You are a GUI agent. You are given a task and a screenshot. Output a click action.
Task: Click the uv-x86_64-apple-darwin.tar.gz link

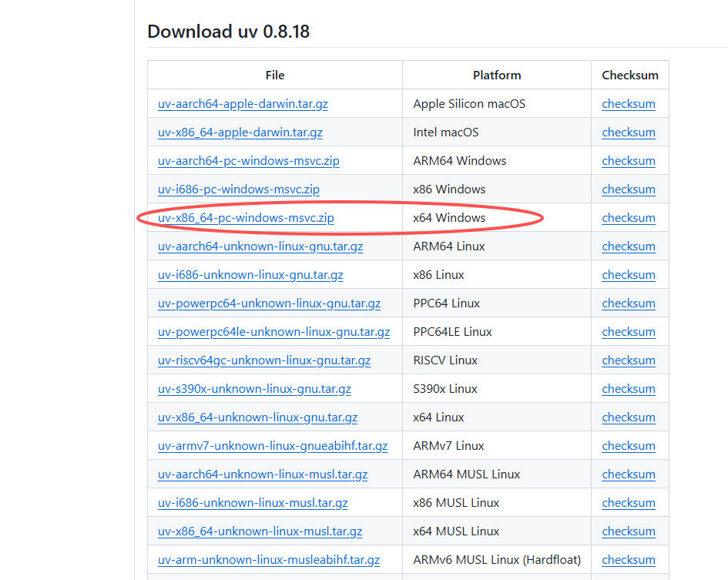pos(240,132)
